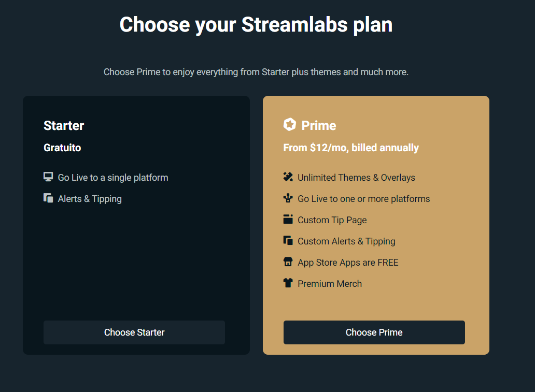535x392 pixels.
Task: Click App Store Apps are FREE text
Action: coord(348,263)
